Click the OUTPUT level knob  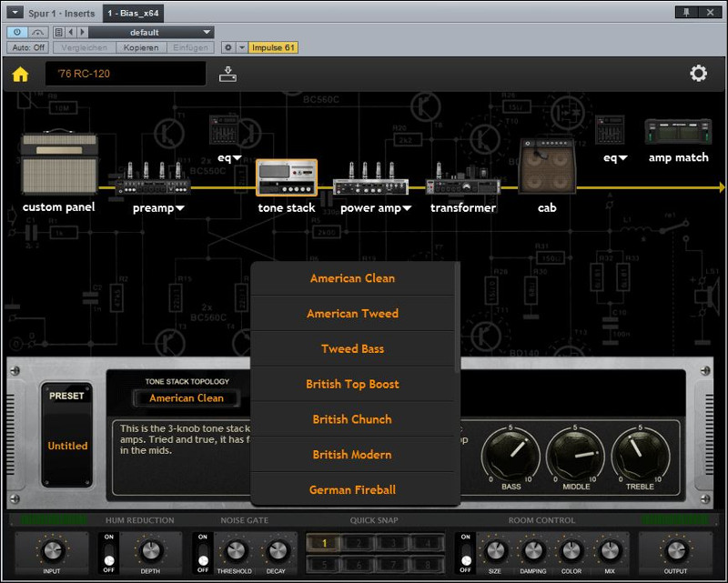tap(676, 551)
